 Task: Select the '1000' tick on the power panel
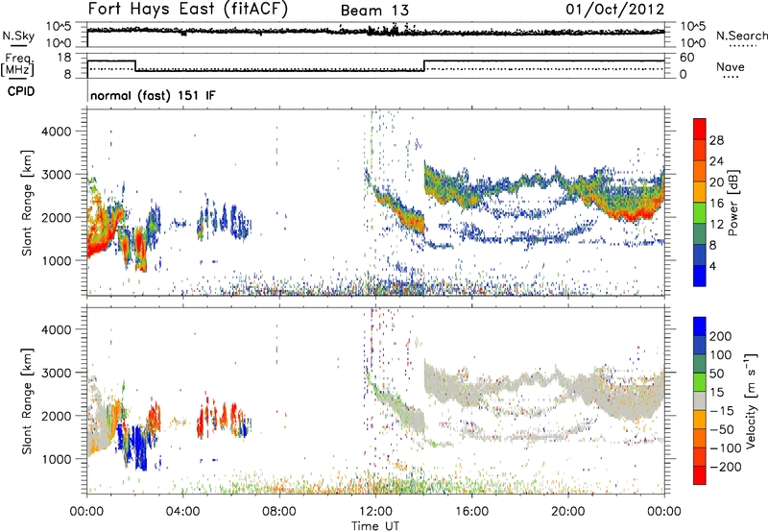click(x=56, y=260)
